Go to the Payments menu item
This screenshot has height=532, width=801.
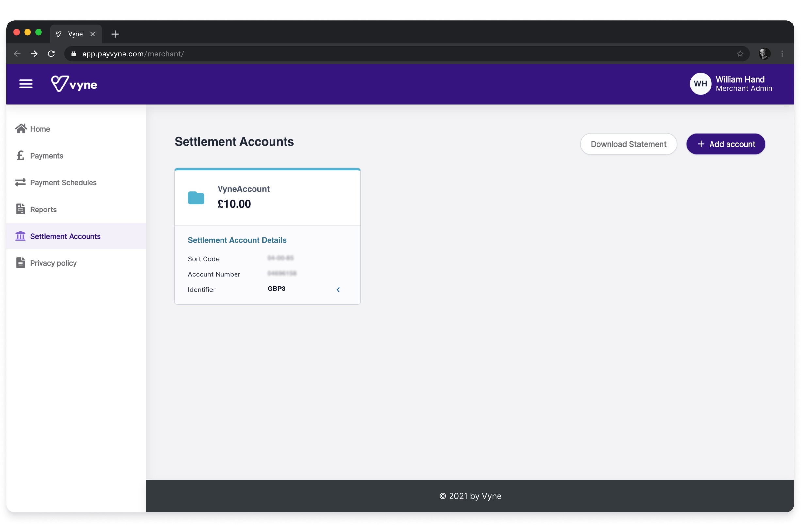coord(46,156)
